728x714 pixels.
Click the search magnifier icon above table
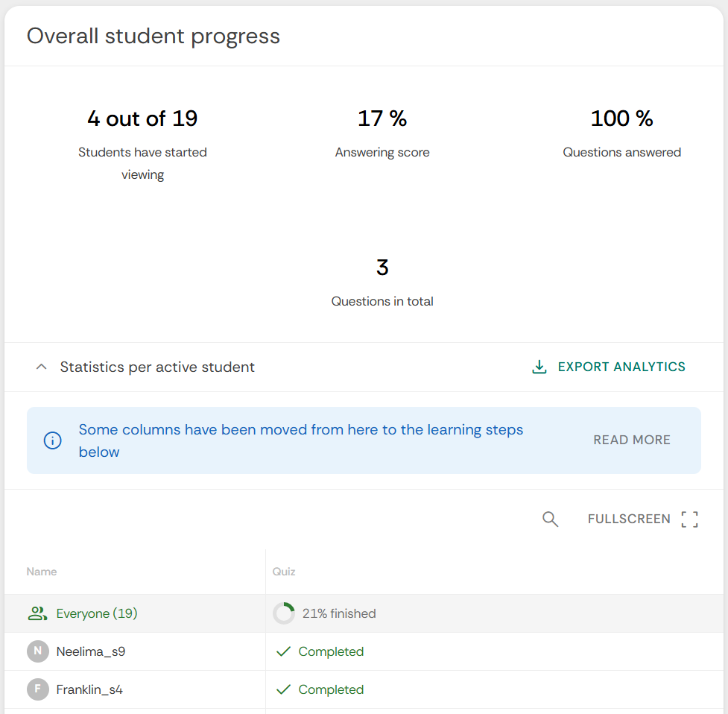tap(550, 519)
